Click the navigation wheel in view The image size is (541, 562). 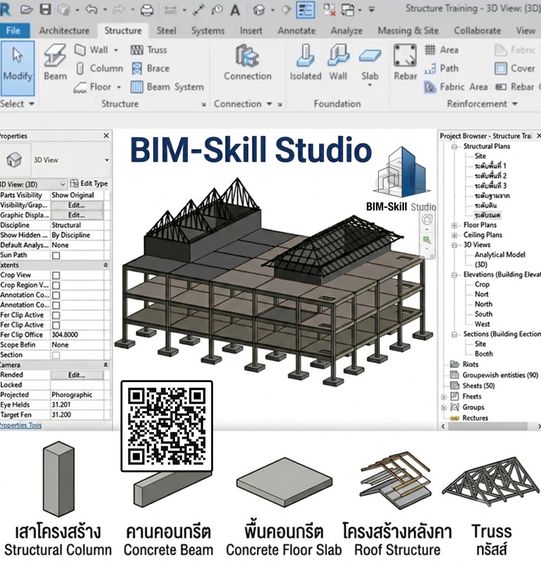[427, 220]
